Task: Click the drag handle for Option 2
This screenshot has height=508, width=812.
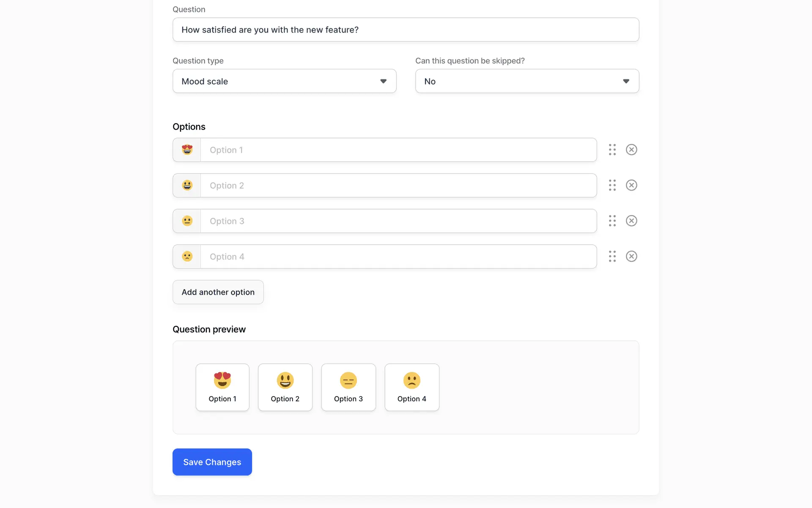Action: (612, 185)
